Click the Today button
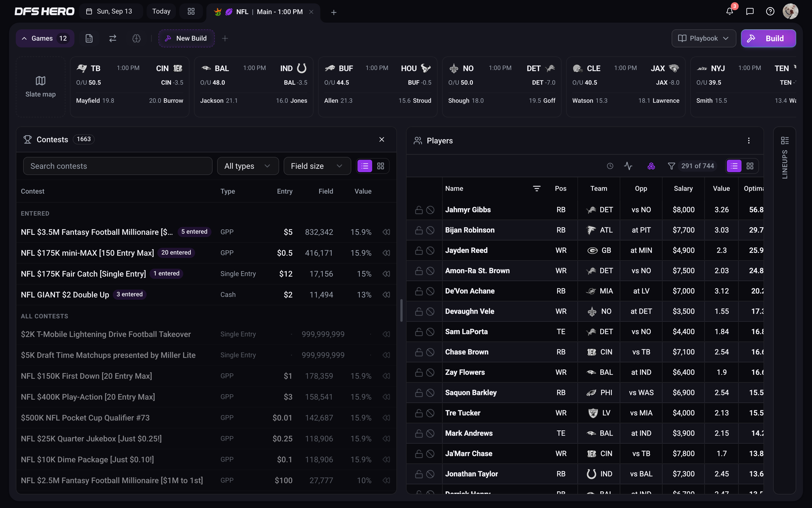 tap(161, 11)
